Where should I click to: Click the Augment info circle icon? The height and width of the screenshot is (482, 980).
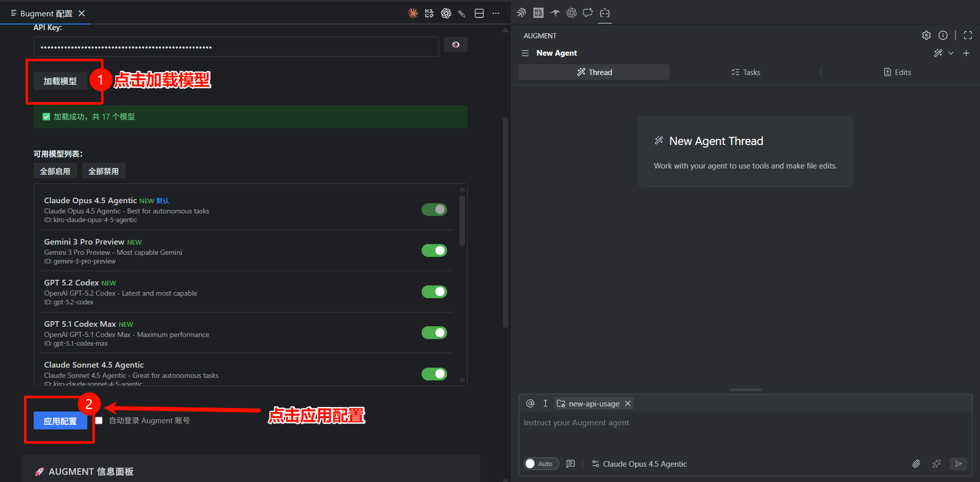(x=943, y=35)
